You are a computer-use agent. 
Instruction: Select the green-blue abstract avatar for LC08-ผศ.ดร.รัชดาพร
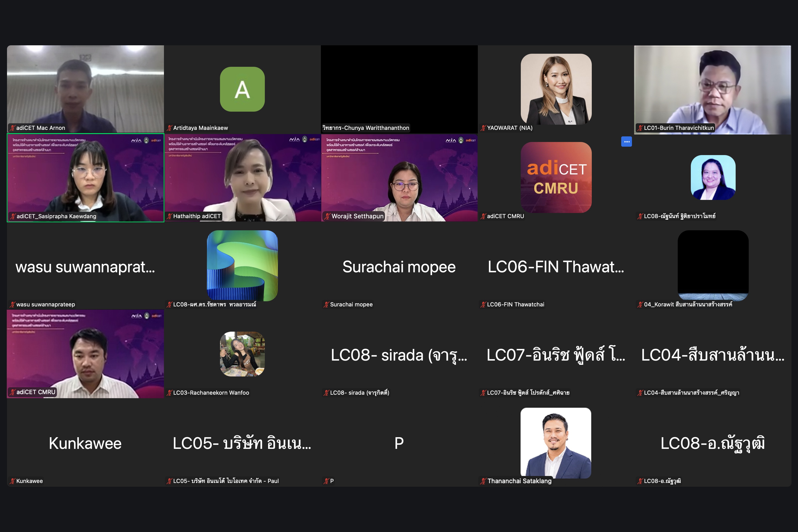[x=242, y=266]
